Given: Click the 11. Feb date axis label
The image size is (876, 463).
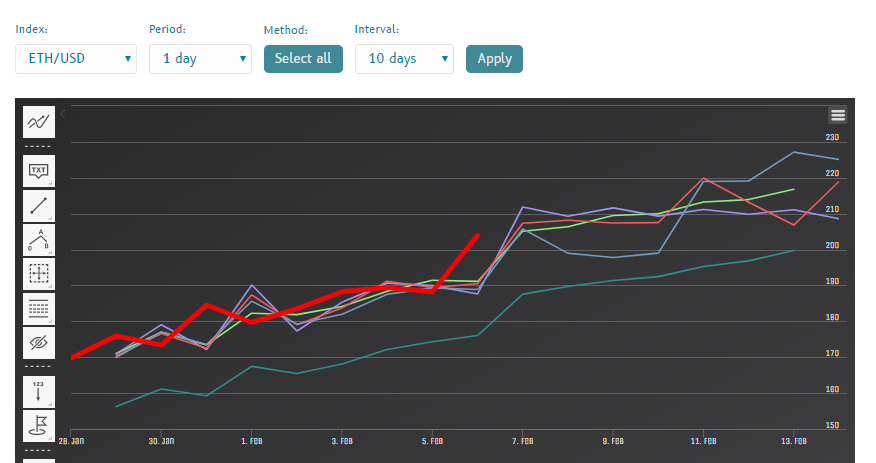Looking at the screenshot, I should [x=703, y=441].
